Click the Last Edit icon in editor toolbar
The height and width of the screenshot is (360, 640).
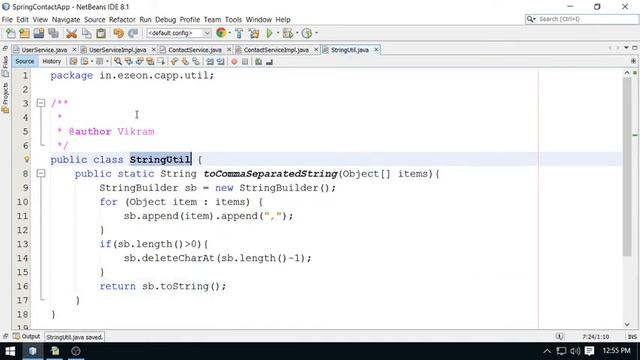tap(73, 62)
